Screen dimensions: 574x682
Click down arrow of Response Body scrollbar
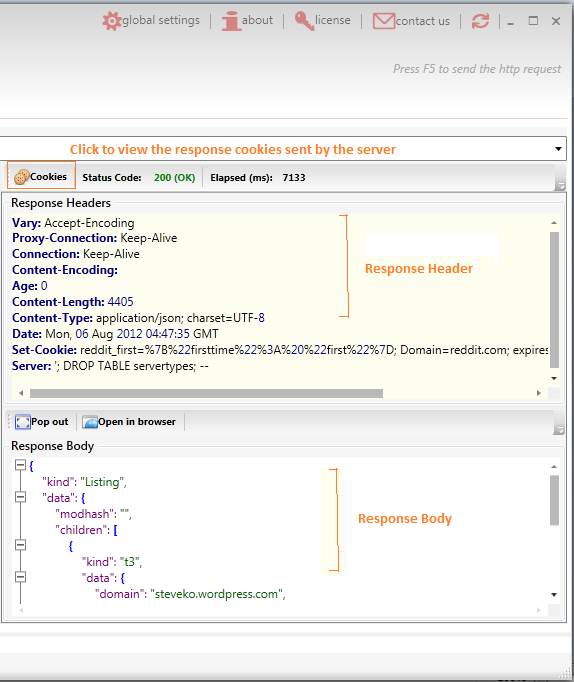(554, 595)
